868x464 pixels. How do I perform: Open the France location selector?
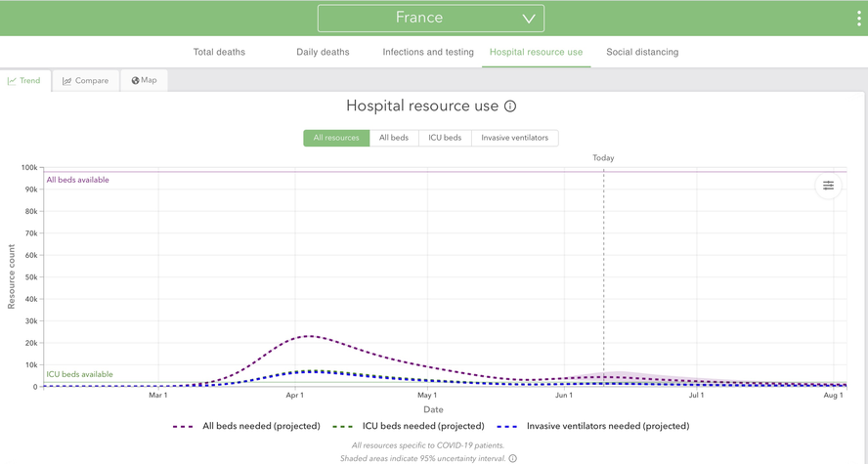(x=430, y=19)
